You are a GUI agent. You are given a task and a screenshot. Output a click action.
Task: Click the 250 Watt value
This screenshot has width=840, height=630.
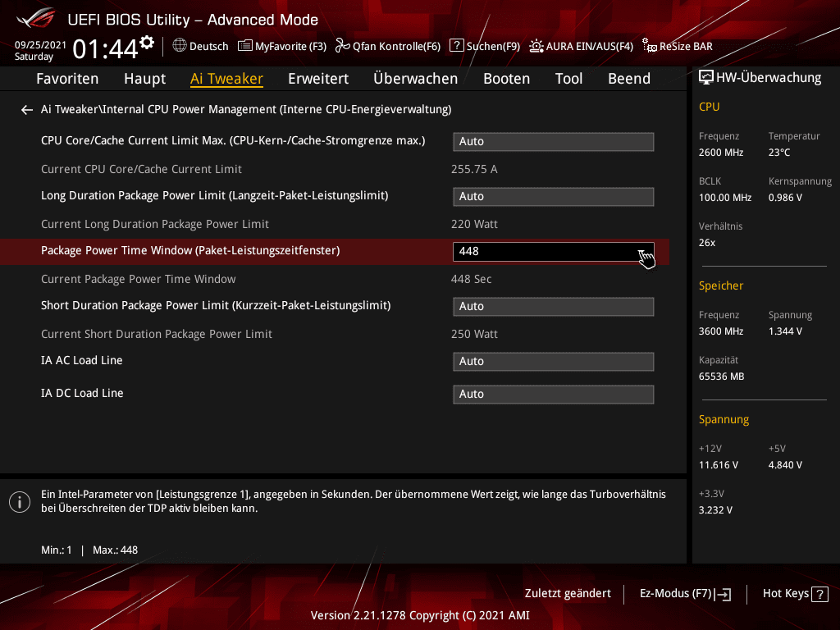[x=474, y=335]
